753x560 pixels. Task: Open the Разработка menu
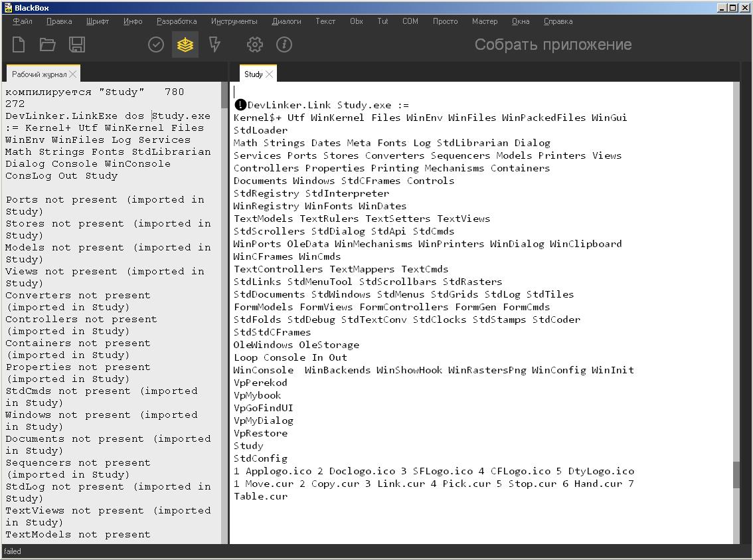[177, 21]
